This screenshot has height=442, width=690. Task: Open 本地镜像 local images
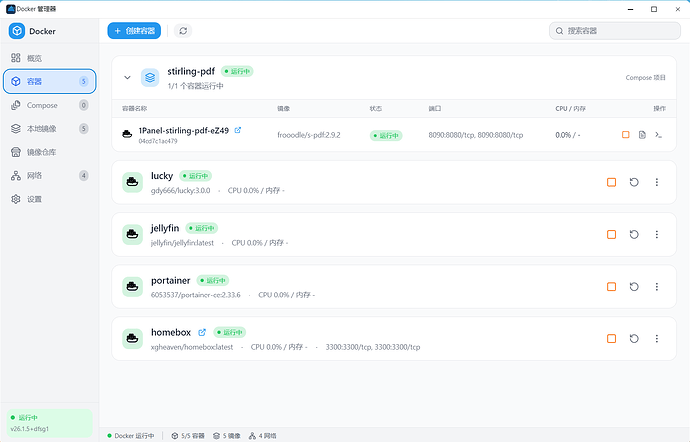[49, 129]
